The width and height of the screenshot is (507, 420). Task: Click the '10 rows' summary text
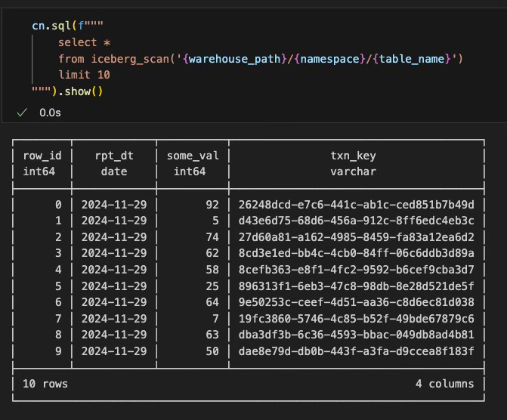45,384
